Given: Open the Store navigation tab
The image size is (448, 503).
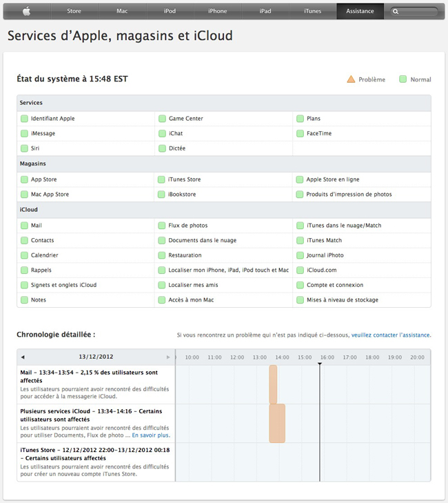Looking at the screenshot, I should (74, 11).
